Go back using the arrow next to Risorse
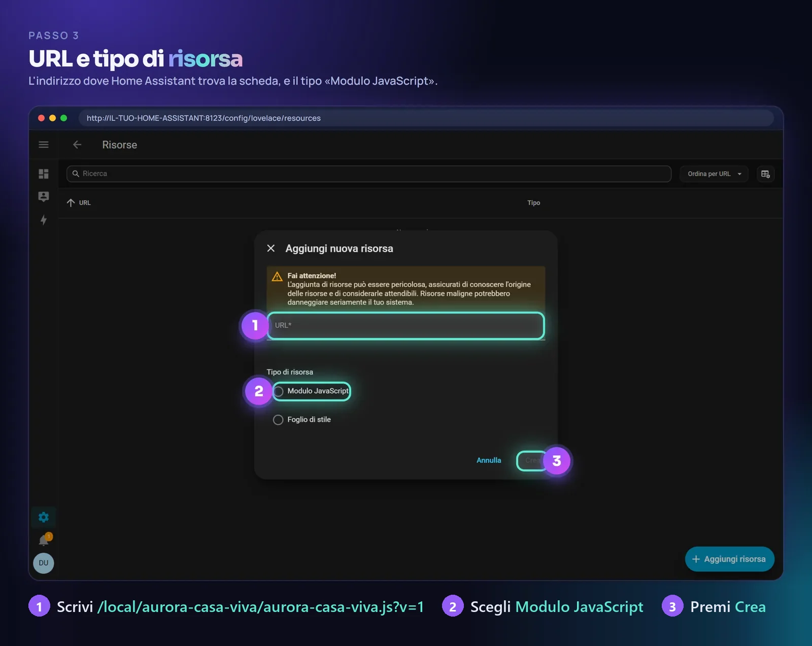Screen dimensions: 812x646 pyautogui.click(x=77, y=145)
